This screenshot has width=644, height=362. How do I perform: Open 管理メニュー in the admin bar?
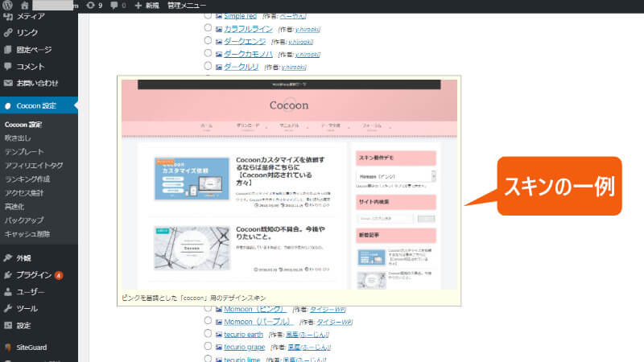[x=187, y=6]
